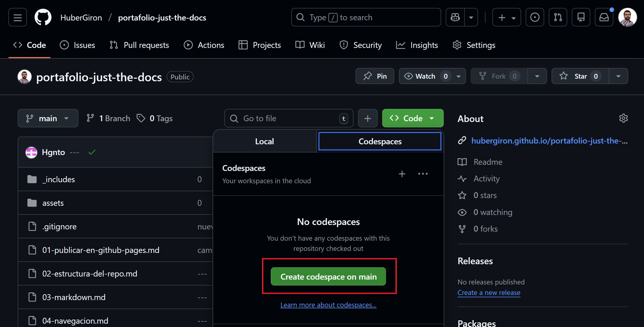Click the pull requests icon in header

click(x=558, y=17)
